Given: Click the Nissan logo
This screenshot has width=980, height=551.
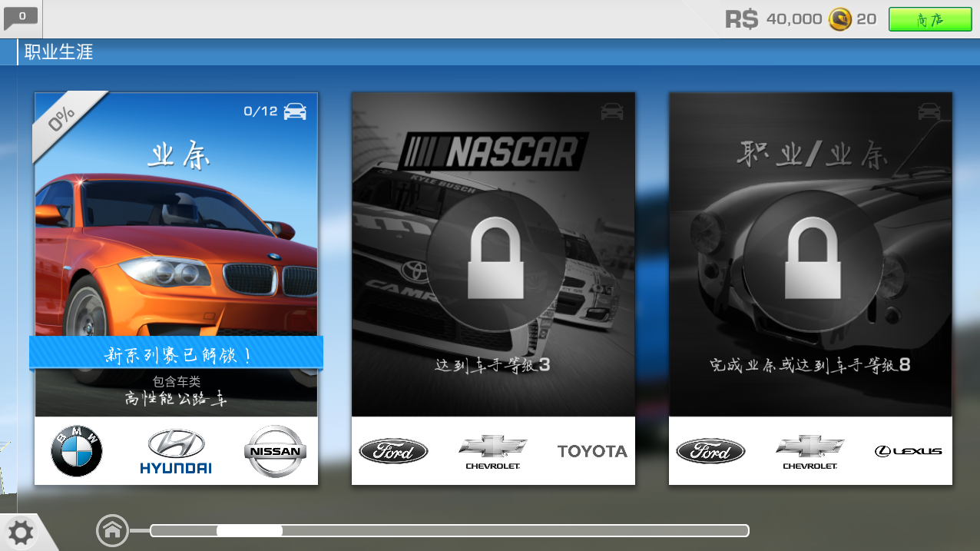Looking at the screenshot, I should pos(275,451).
